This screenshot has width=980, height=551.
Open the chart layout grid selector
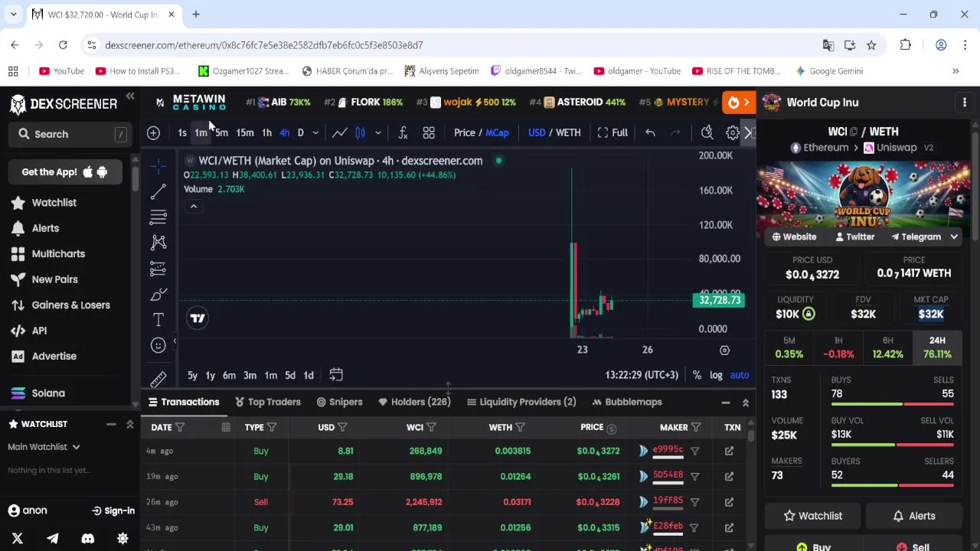pos(429,133)
